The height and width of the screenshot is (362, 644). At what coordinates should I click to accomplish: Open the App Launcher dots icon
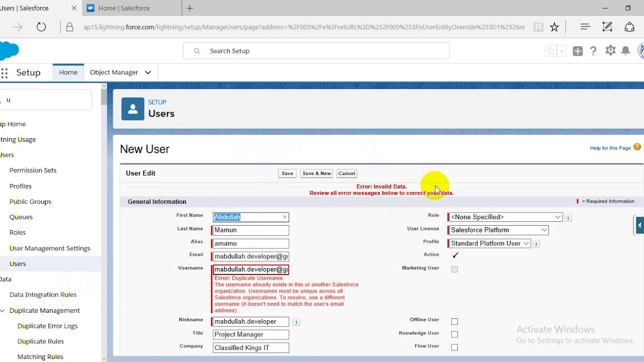click(x=4, y=73)
